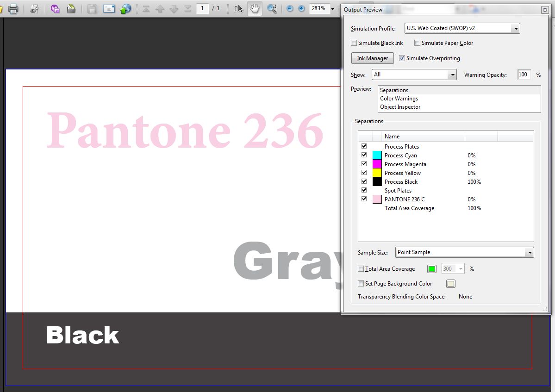
Task: Enable Set Page Background Color checkbox
Action: tap(361, 283)
